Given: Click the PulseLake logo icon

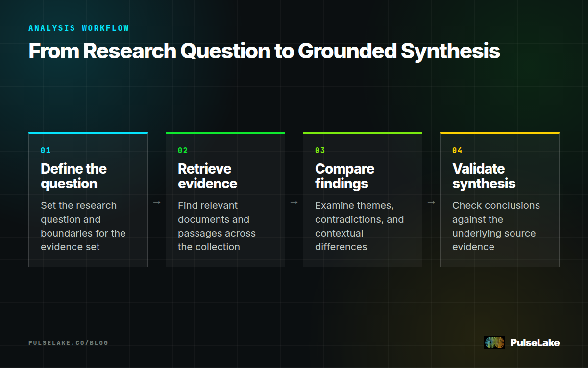Looking at the screenshot, I should point(494,342).
